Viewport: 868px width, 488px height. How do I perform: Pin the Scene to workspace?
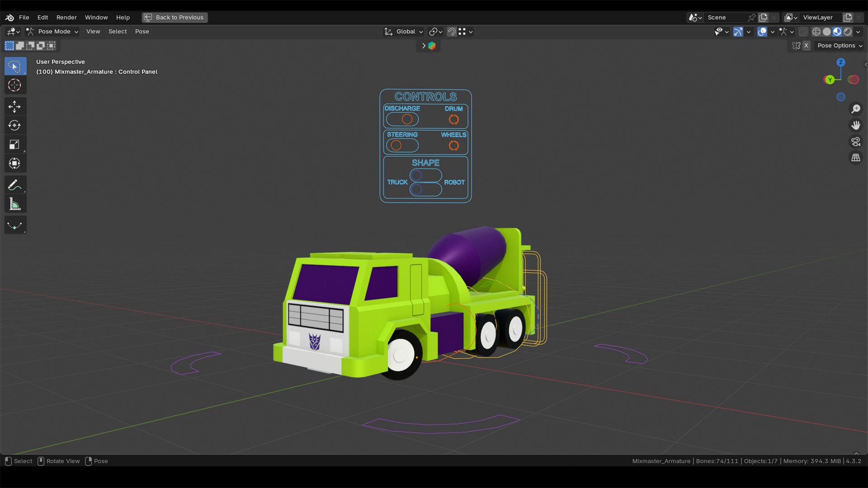pos(751,17)
